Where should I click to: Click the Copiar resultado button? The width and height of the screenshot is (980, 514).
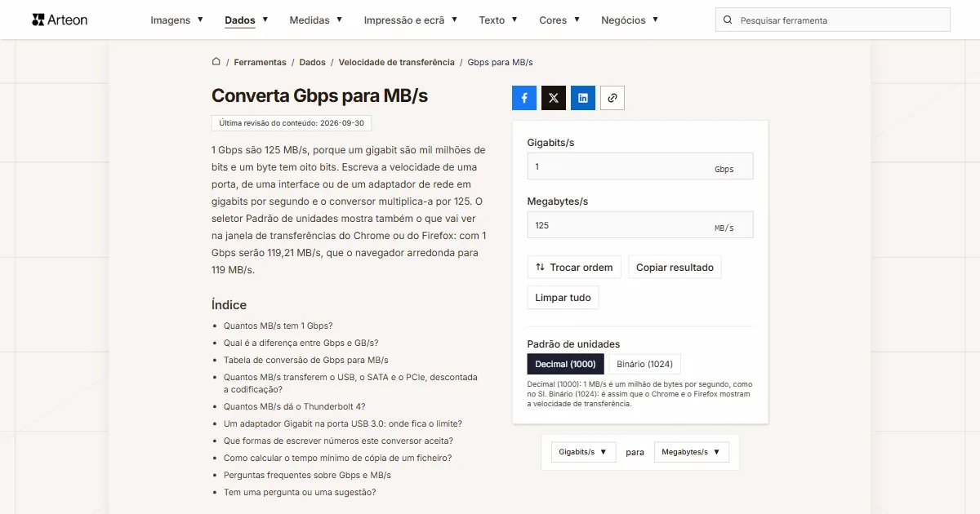(x=675, y=268)
